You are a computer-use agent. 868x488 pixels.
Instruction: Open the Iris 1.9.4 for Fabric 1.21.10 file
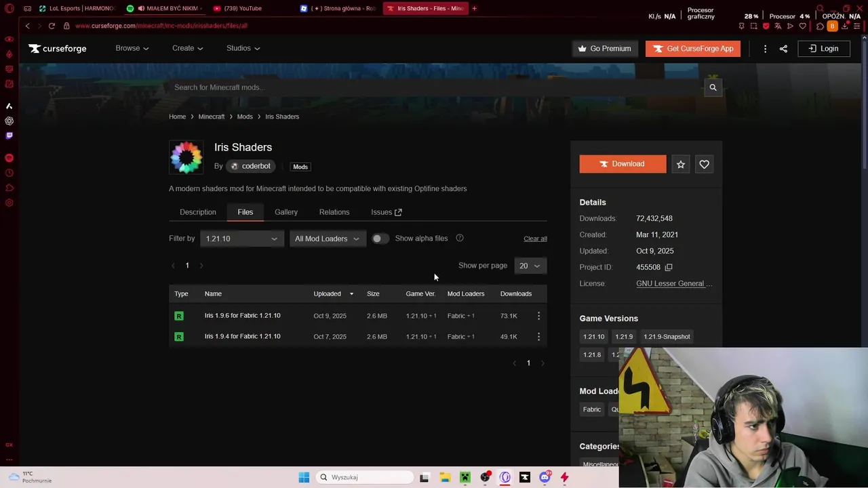click(x=243, y=337)
